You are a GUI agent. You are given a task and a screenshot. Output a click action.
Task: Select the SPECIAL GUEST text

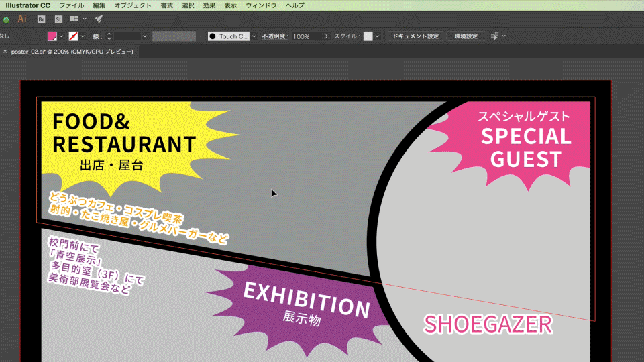(526, 147)
